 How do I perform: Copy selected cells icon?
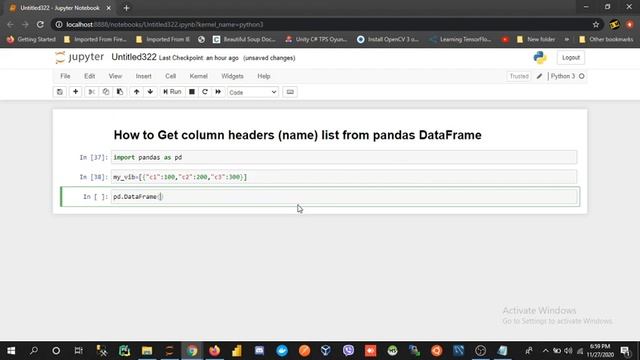tap(106, 92)
